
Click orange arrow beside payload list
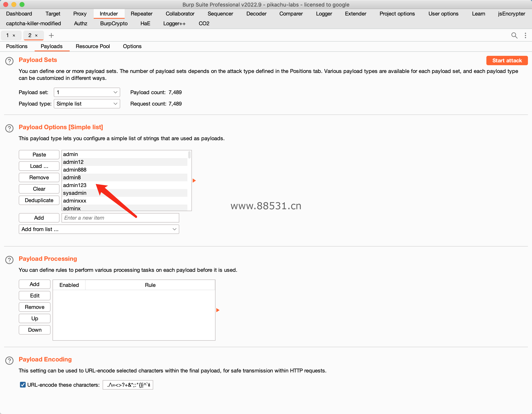(194, 181)
